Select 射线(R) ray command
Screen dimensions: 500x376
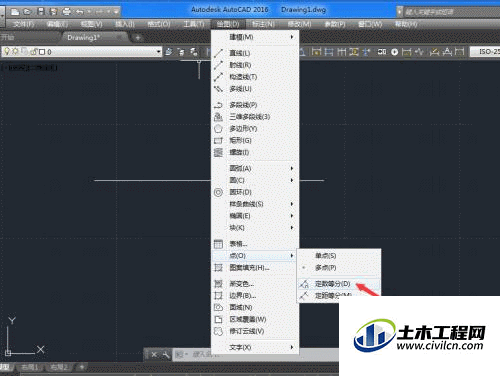point(255,65)
